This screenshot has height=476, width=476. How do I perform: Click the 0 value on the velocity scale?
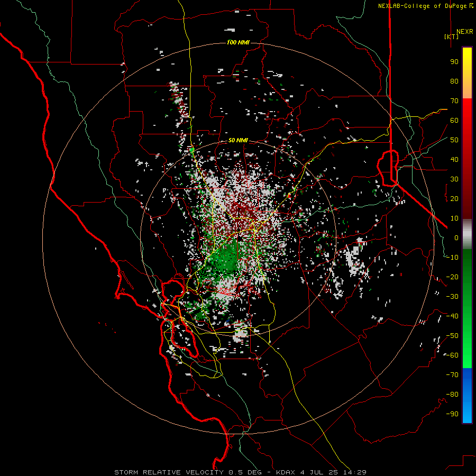(456, 238)
